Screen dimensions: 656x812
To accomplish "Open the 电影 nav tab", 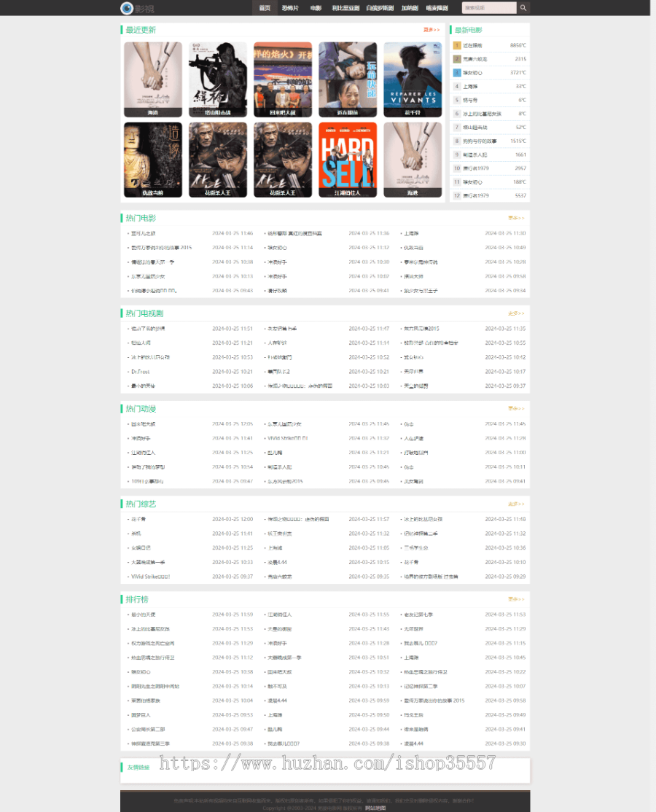I will coord(316,8).
